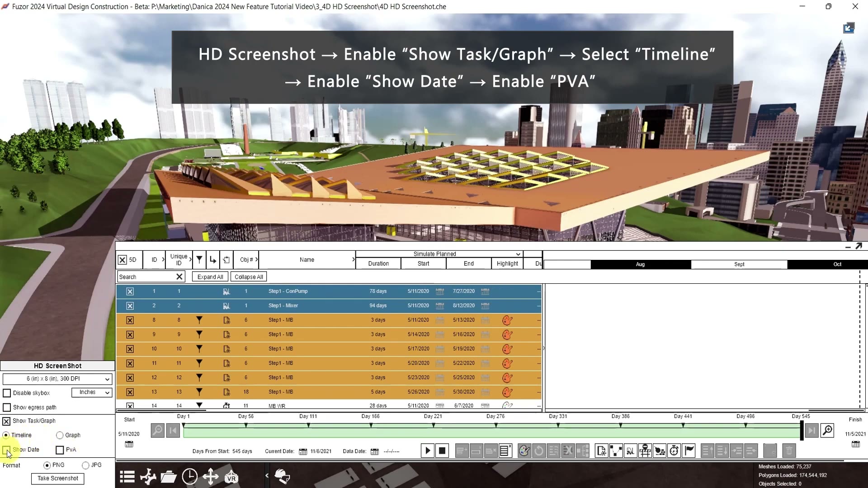Viewport: 868px width, 488px height.
Task: Jump to the timeline end
Action: point(811,431)
